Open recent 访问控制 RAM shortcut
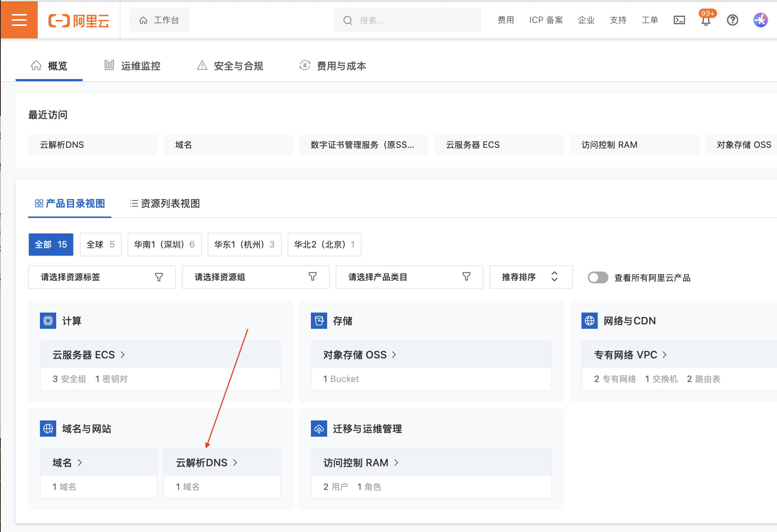The height and width of the screenshot is (532, 777). point(634,145)
